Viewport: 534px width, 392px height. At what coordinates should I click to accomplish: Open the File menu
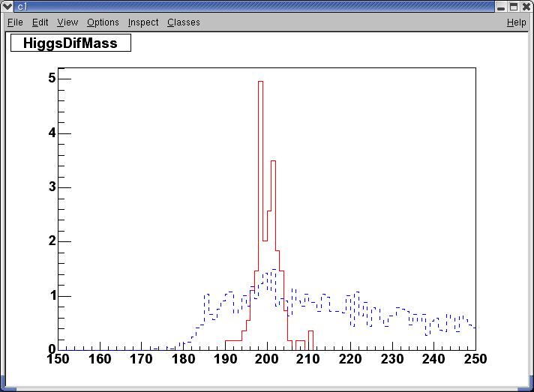click(15, 22)
